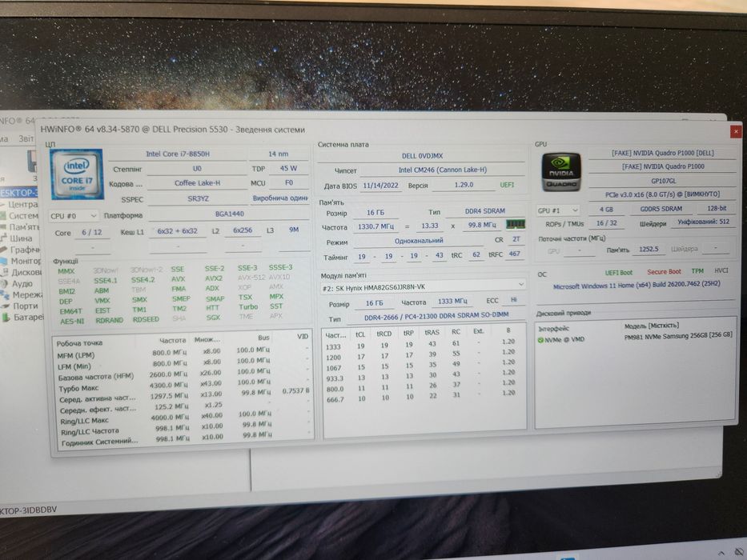
Task: Click Microsoft Windows 11 Home build text
Action: (637, 286)
